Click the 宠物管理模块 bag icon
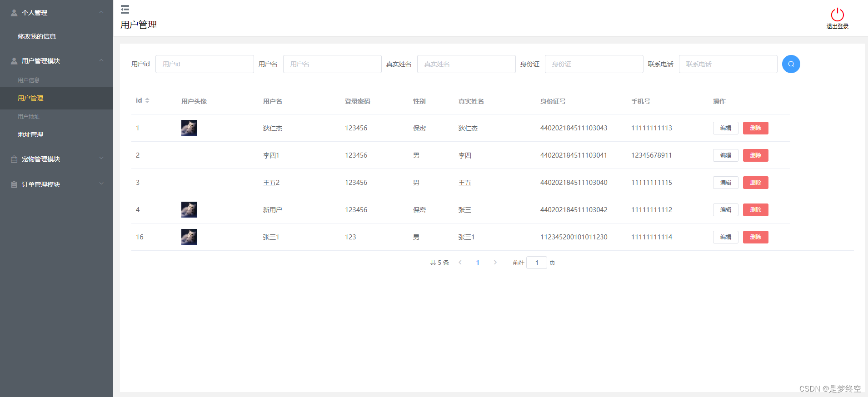The width and height of the screenshot is (868, 397). point(14,159)
